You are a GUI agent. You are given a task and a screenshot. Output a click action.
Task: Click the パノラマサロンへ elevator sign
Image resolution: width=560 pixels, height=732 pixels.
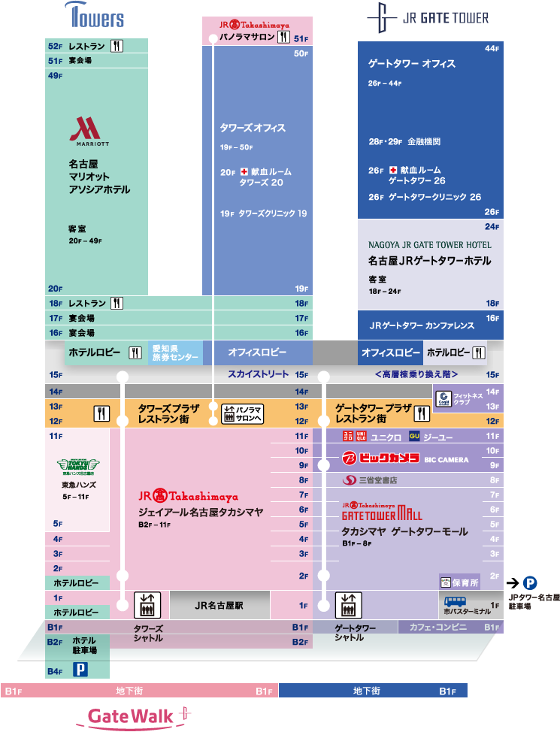click(242, 413)
